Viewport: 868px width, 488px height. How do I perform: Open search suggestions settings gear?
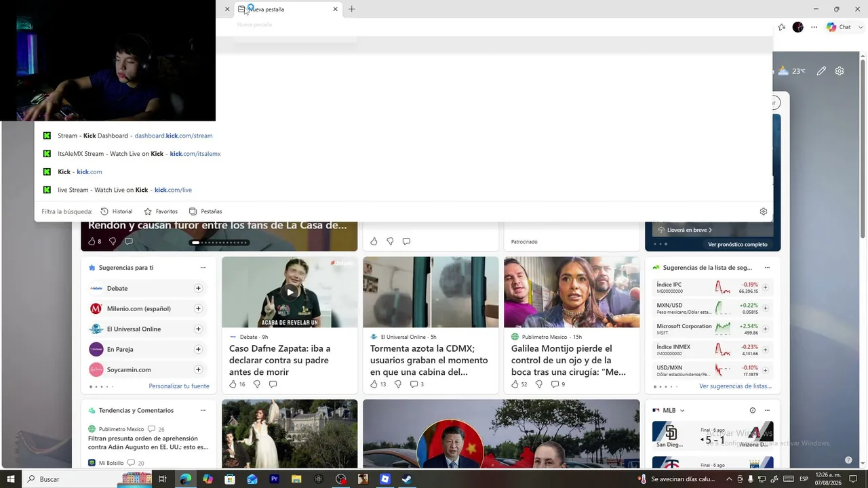click(x=764, y=211)
